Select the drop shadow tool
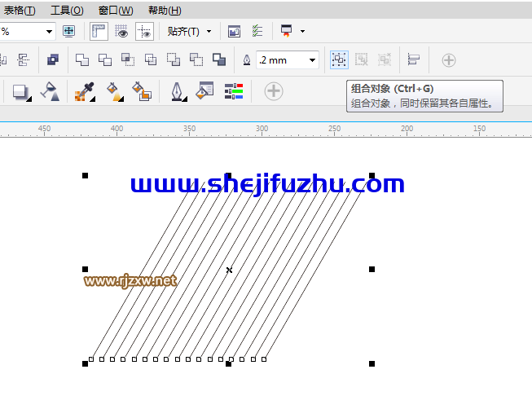This screenshot has width=532, height=409. point(22,91)
